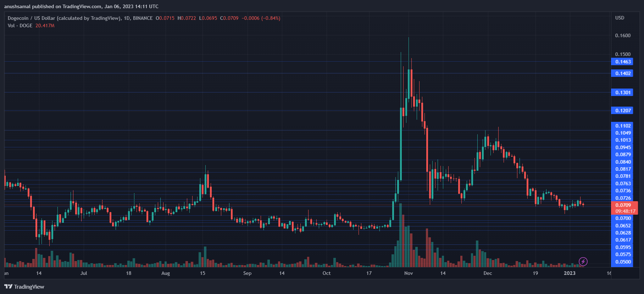The width and height of the screenshot is (644, 294).
Task: Click the anushsamal published header text
Action: tap(81, 6)
